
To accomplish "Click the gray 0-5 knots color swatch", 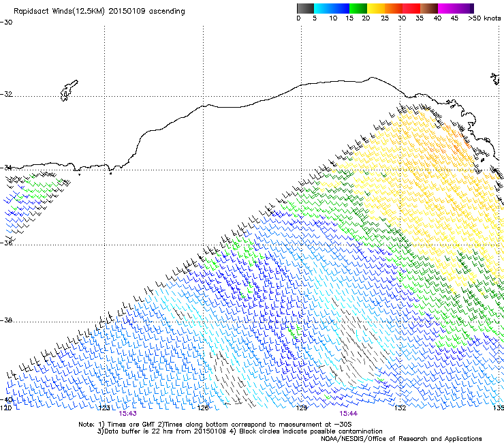I will (305, 8).
